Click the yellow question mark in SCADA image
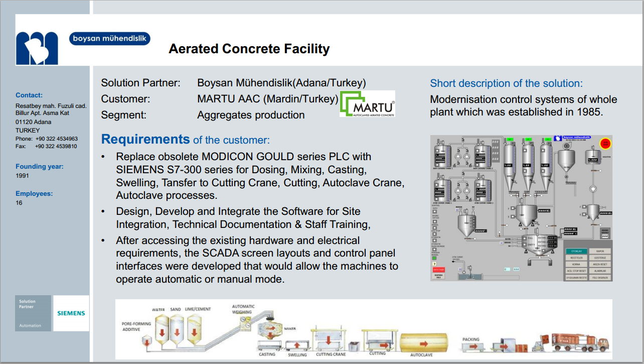Image resolution: width=644 pixels, height=364 pixels. click(434, 263)
